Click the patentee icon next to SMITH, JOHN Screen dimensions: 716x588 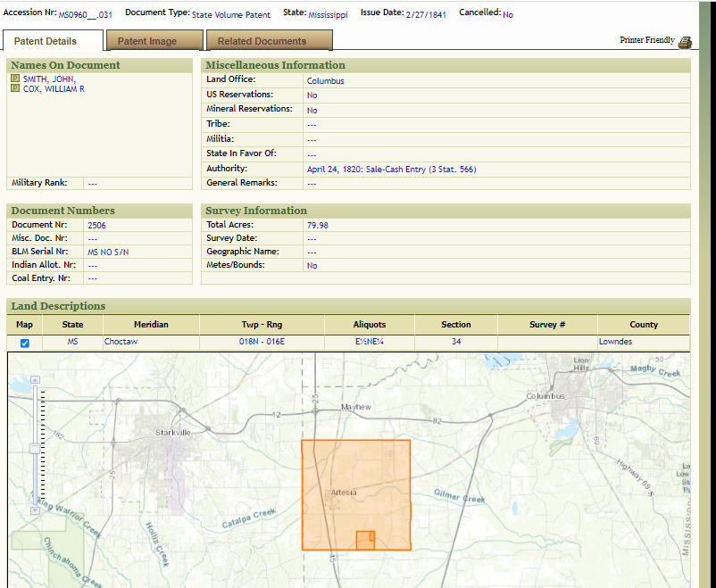(15, 79)
